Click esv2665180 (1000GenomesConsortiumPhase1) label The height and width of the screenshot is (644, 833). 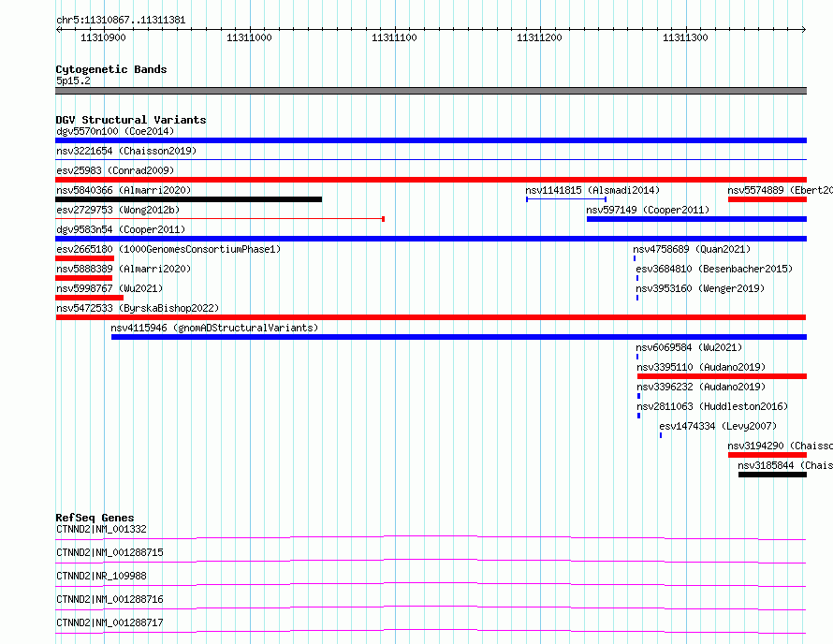pos(168,249)
